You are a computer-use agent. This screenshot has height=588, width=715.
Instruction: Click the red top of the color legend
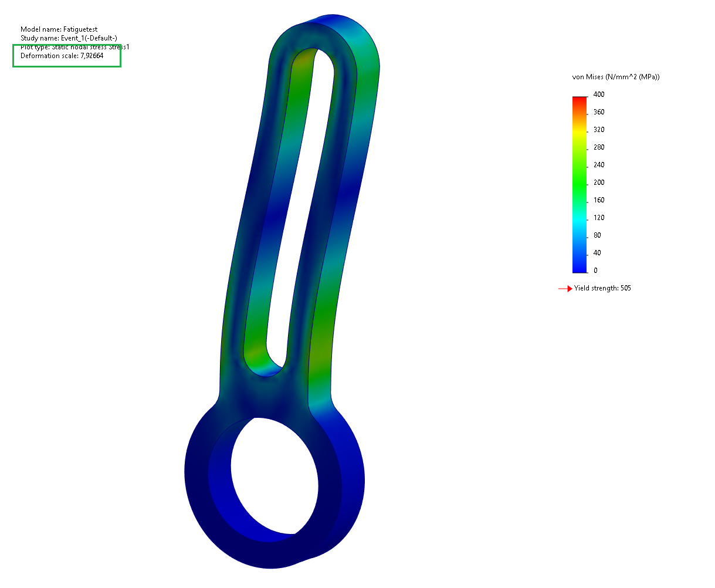coord(580,100)
